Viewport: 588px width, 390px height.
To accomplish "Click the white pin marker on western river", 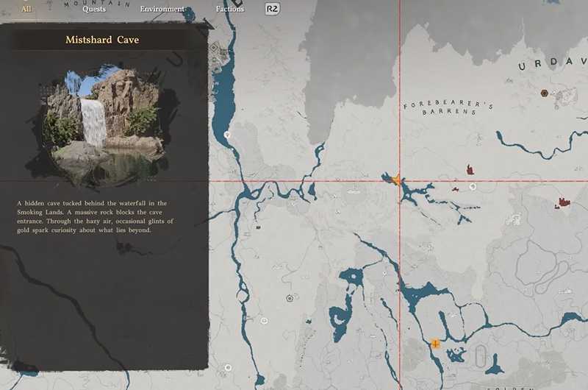I will coord(228,135).
